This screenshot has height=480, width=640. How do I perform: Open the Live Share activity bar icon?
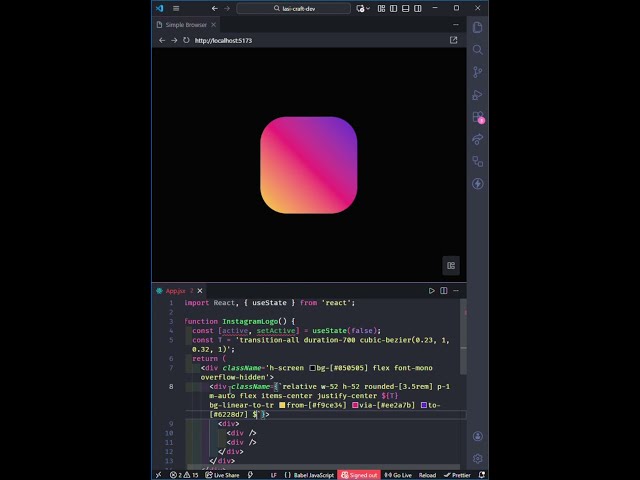coord(477,139)
